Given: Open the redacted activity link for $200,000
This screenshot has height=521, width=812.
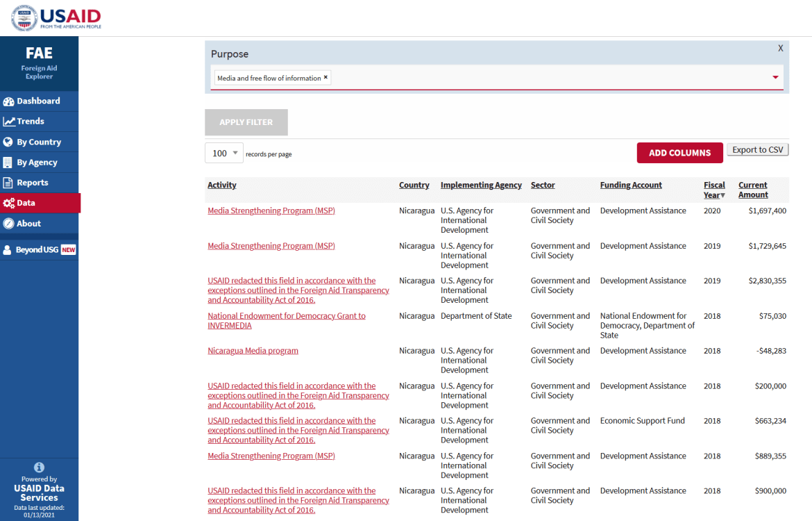Looking at the screenshot, I should pos(298,395).
